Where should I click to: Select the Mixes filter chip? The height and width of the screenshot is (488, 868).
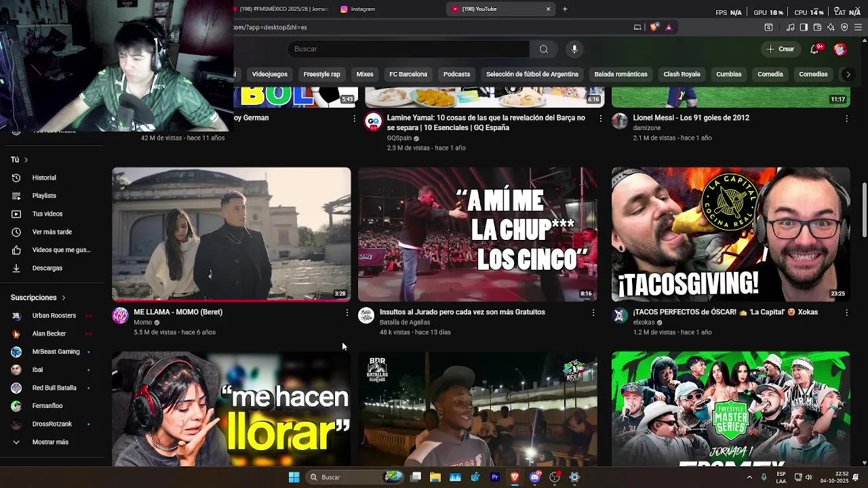point(365,74)
